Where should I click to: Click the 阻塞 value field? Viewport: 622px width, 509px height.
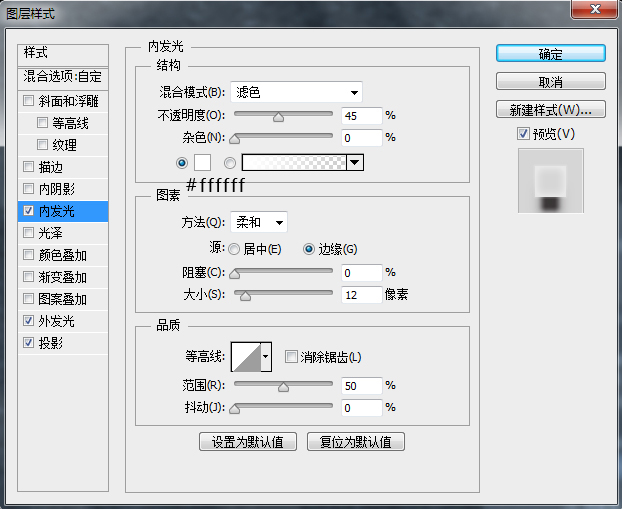(362, 273)
